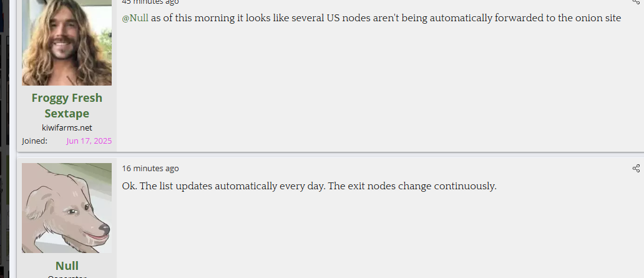The width and height of the screenshot is (644, 278).
Task: Open Froggy Fresh Sextape's long-haired avatar
Action: (x=67, y=42)
